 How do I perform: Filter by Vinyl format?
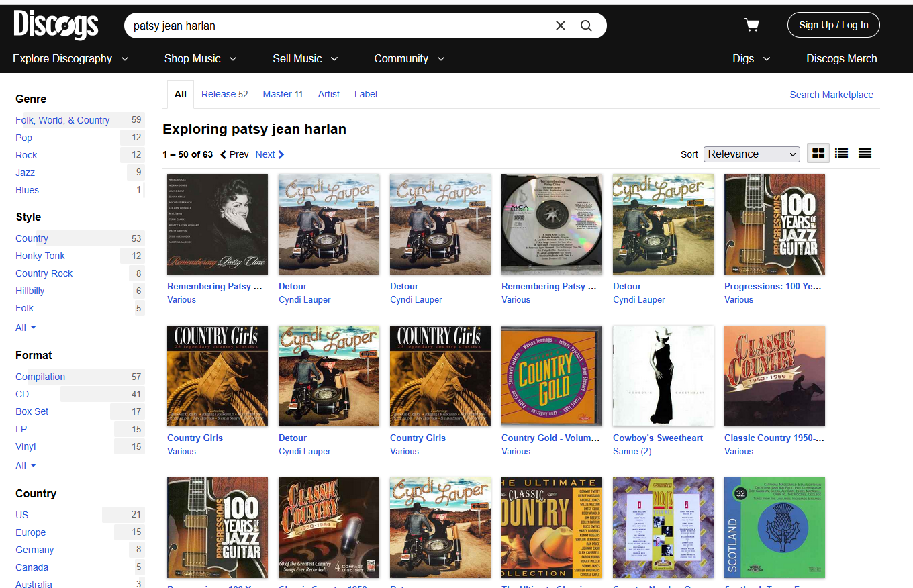tap(26, 446)
